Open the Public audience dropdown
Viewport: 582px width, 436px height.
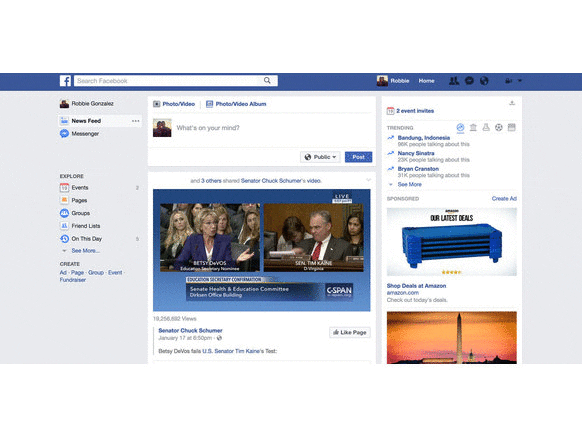pos(320,157)
